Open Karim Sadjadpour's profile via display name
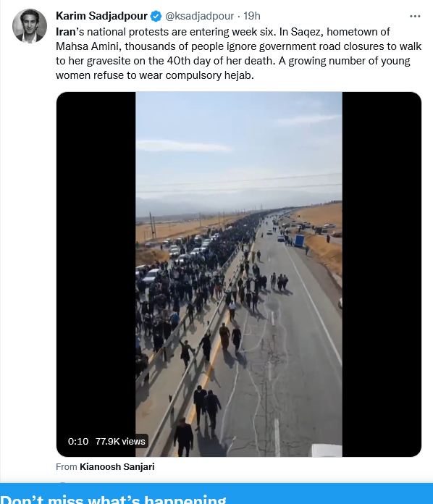Viewport: 433px width, 504px height. [x=101, y=16]
